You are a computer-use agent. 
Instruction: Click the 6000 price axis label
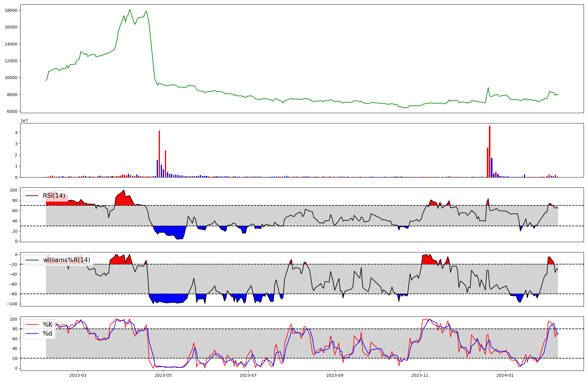(12, 111)
